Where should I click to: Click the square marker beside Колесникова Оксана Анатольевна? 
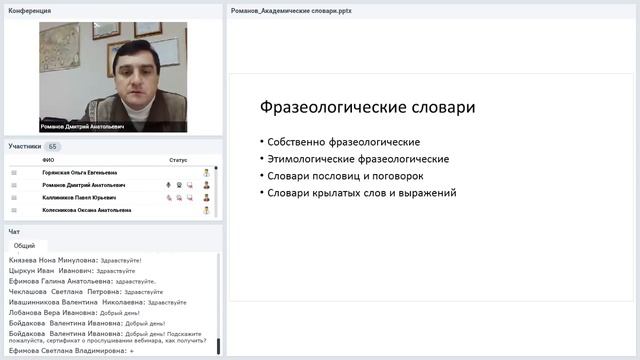(x=14, y=210)
